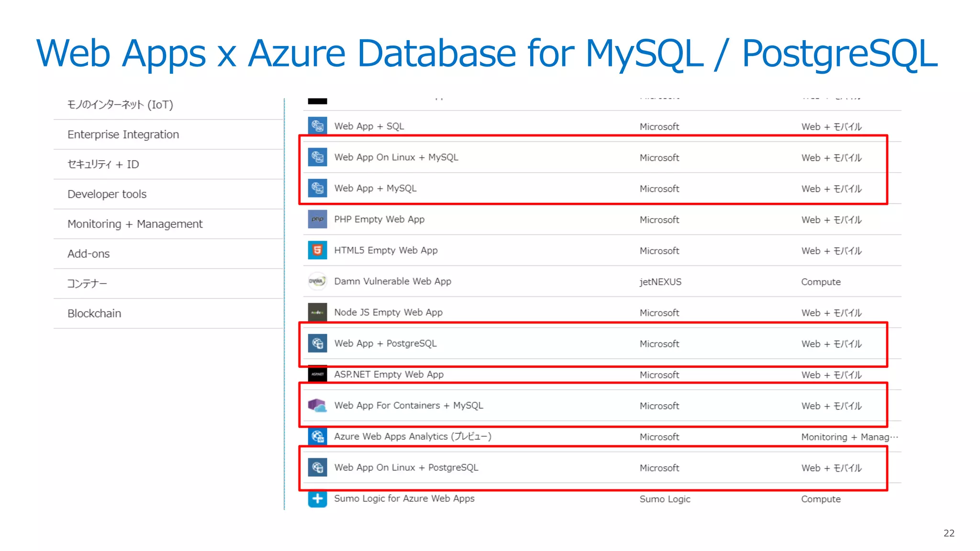Click the PHP Empty Web App icon

click(317, 220)
